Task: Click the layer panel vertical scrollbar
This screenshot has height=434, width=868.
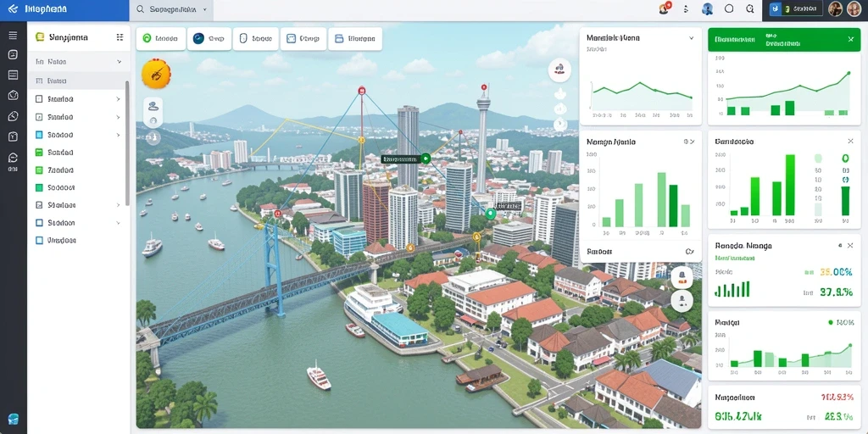Action: (127, 142)
